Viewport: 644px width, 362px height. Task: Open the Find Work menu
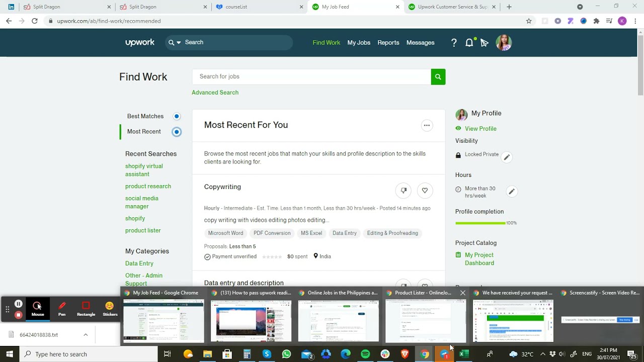(327, 43)
